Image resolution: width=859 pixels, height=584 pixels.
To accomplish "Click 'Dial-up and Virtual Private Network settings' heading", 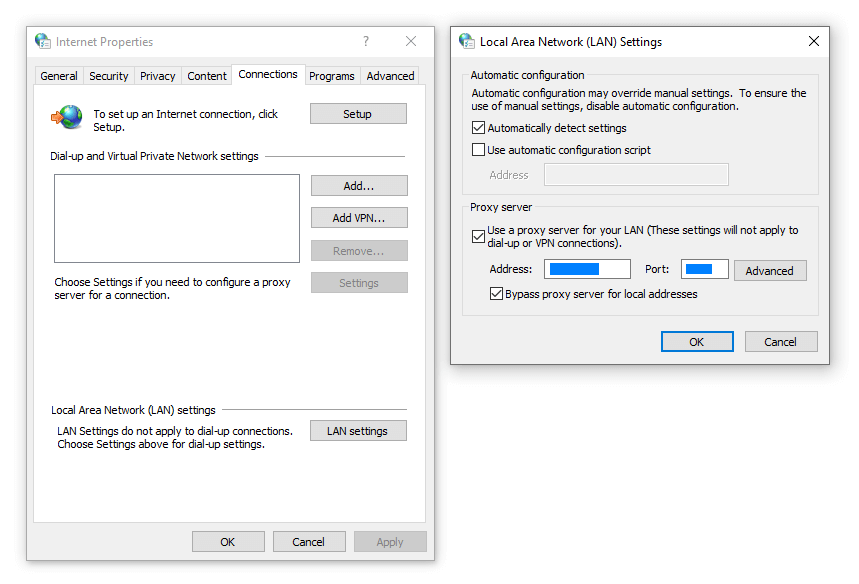I will pos(154,156).
